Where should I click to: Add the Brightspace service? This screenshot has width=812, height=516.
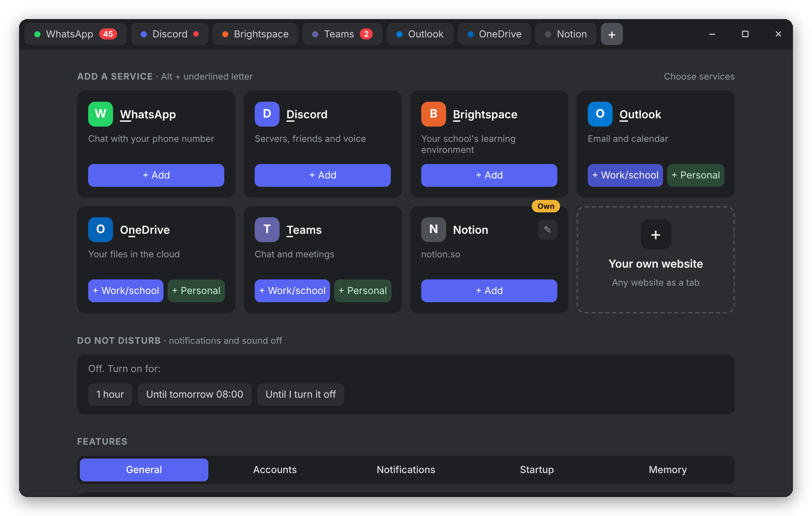pyautogui.click(x=489, y=175)
